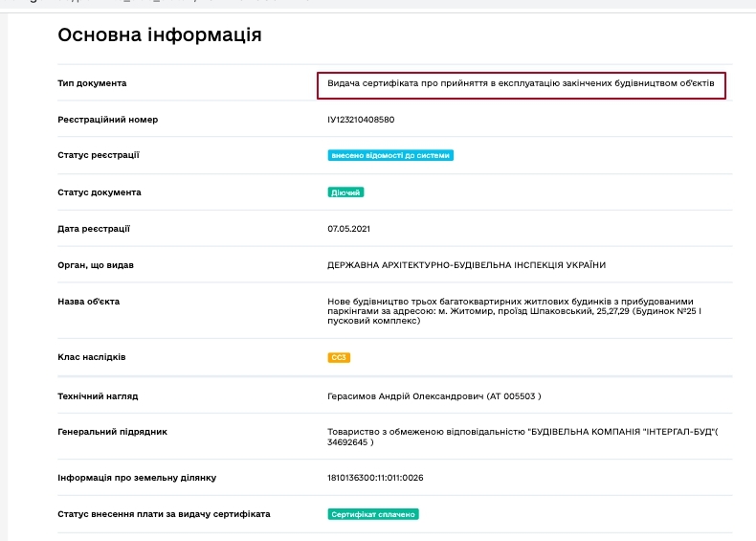This screenshot has height=541, width=756.
Task: Click document type value 'Видача сертифіката про прийняття'
Action: (521, 83)
